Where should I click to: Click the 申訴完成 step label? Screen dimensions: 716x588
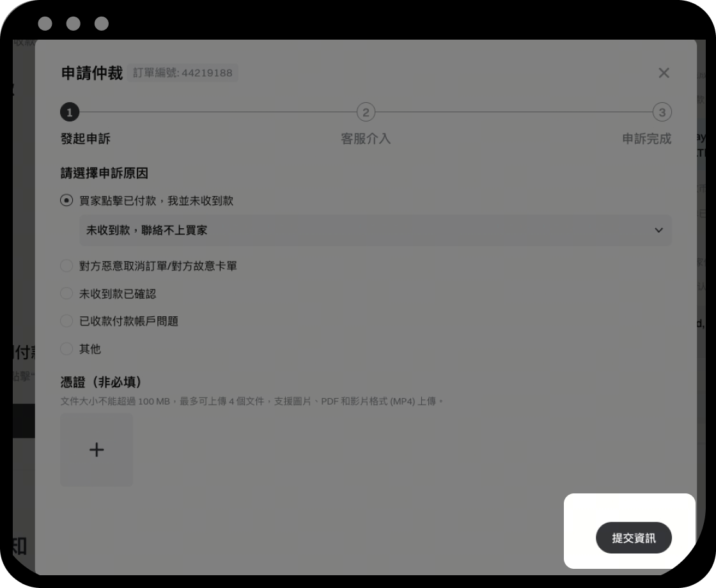click(646, 139)
